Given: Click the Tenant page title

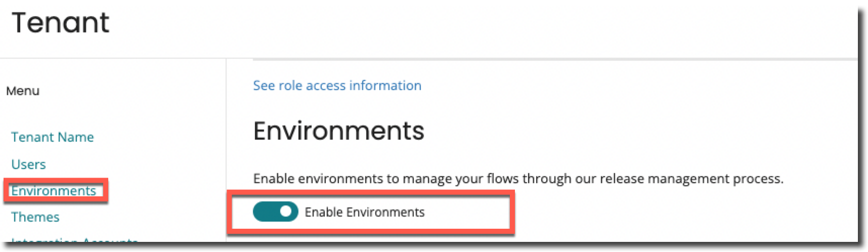Looking at the screenshot, I should click(60, 23).
